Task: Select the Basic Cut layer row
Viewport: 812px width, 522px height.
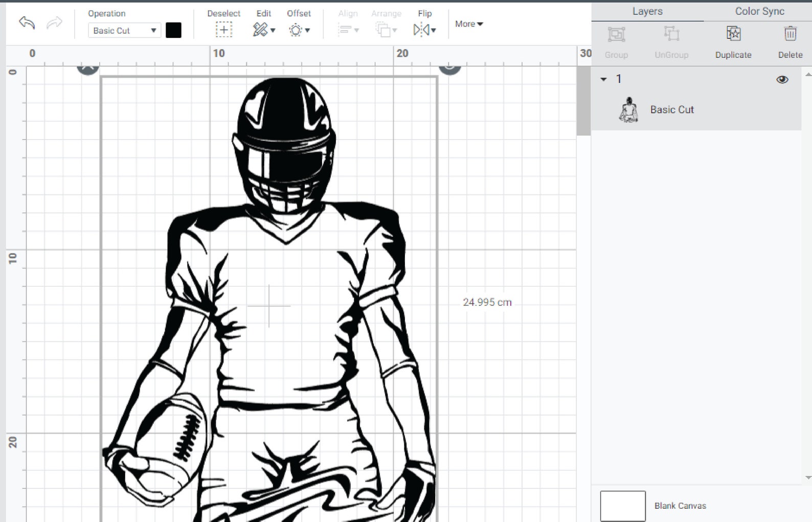Action: (x=696, y=109)
